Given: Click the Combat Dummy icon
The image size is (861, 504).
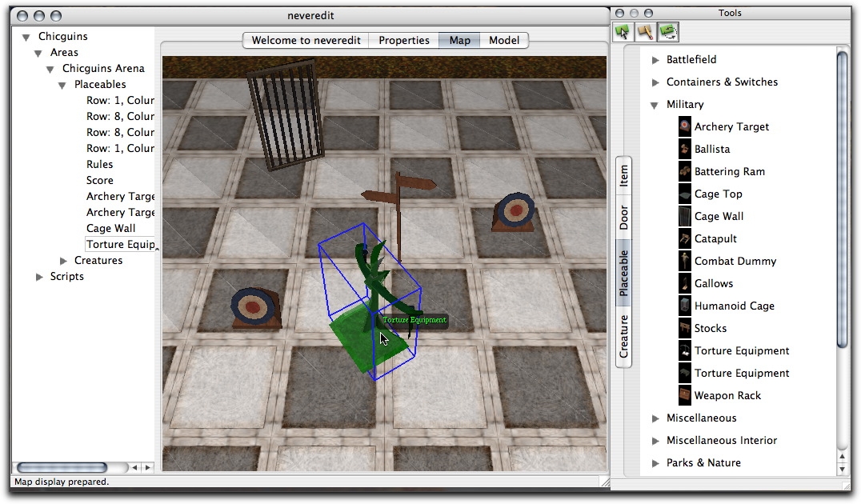Looking at the screenshot, I should [684, 261].
